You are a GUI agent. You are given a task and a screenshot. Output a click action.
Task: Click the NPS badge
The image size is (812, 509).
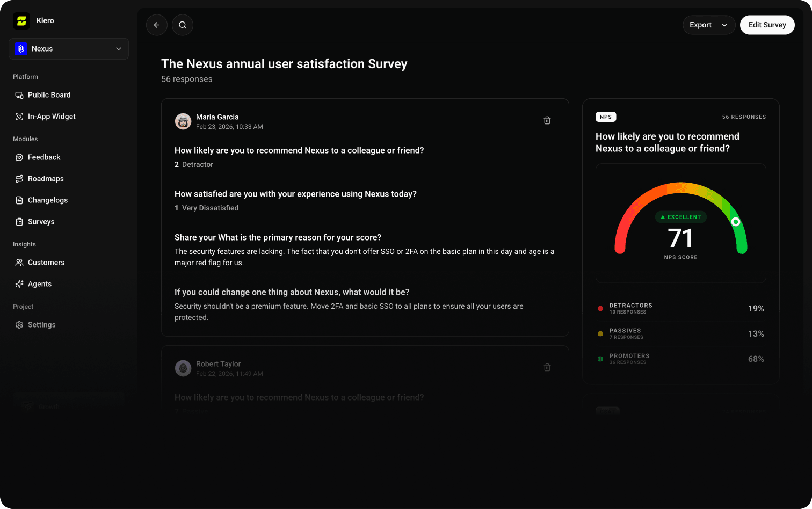coord(606,117)
